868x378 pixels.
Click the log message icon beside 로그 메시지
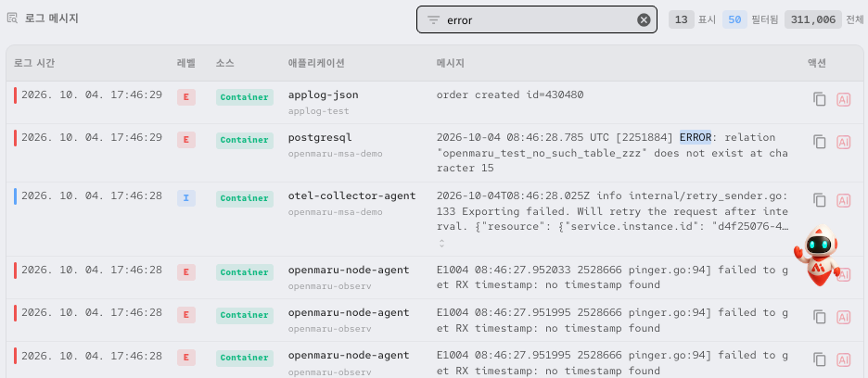12,18
